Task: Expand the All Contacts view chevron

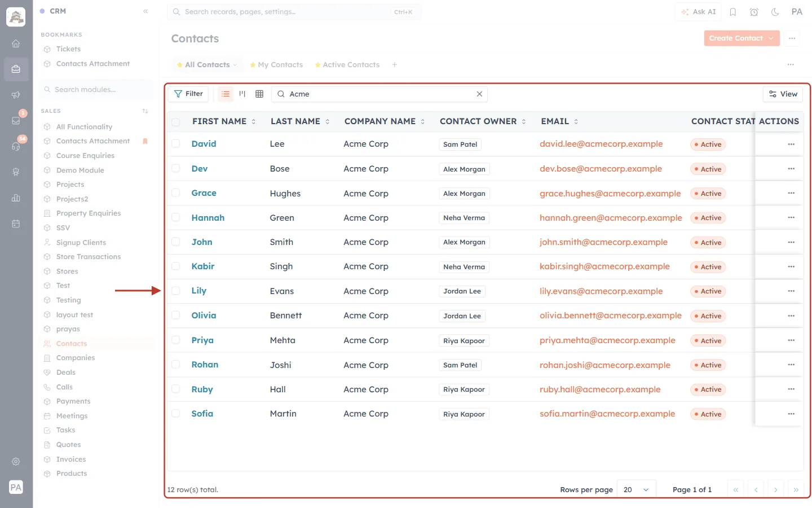Action: [x=235, y=65]
